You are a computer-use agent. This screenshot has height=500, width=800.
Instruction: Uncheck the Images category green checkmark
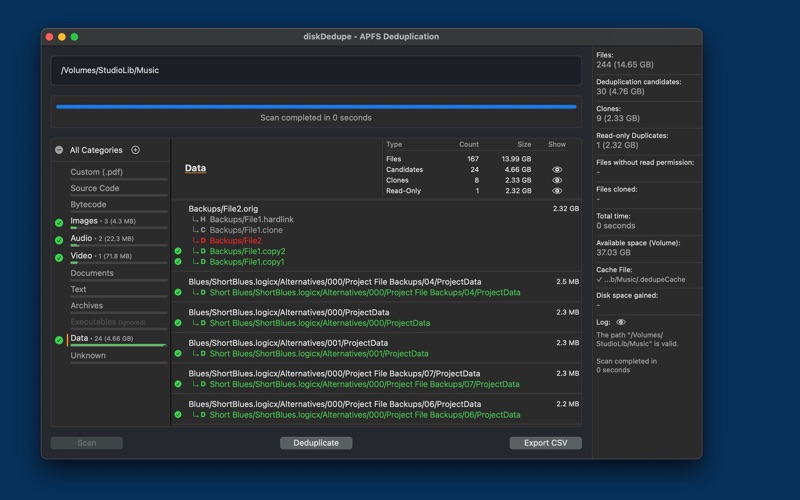59,222
